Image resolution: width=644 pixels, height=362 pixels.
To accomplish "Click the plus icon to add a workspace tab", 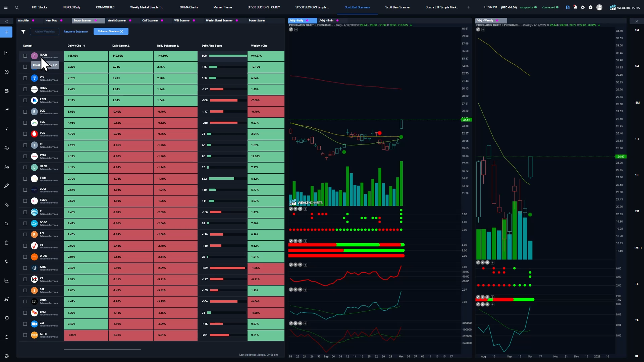I will 469,7.
